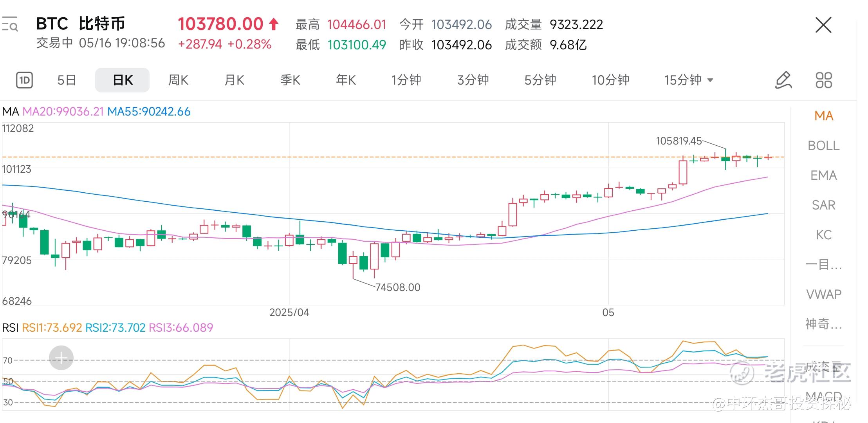Toggle the EMA indicator overlay
The height and width of the screenshot is (423, 868).
tap(823, 175)
